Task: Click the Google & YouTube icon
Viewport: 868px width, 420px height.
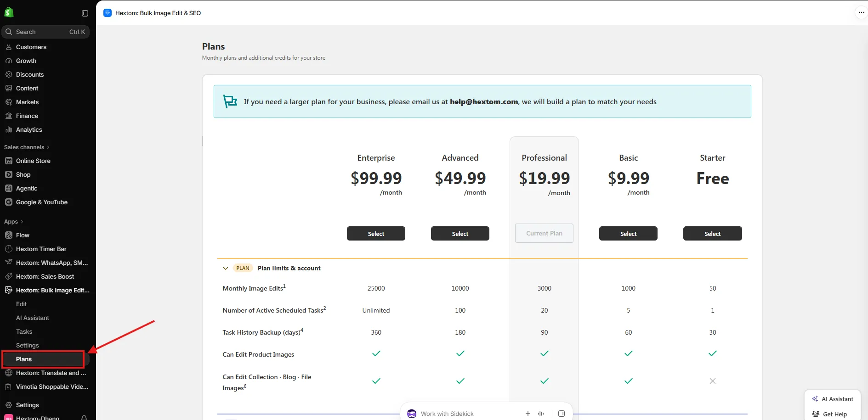Action: pos(9,202)
